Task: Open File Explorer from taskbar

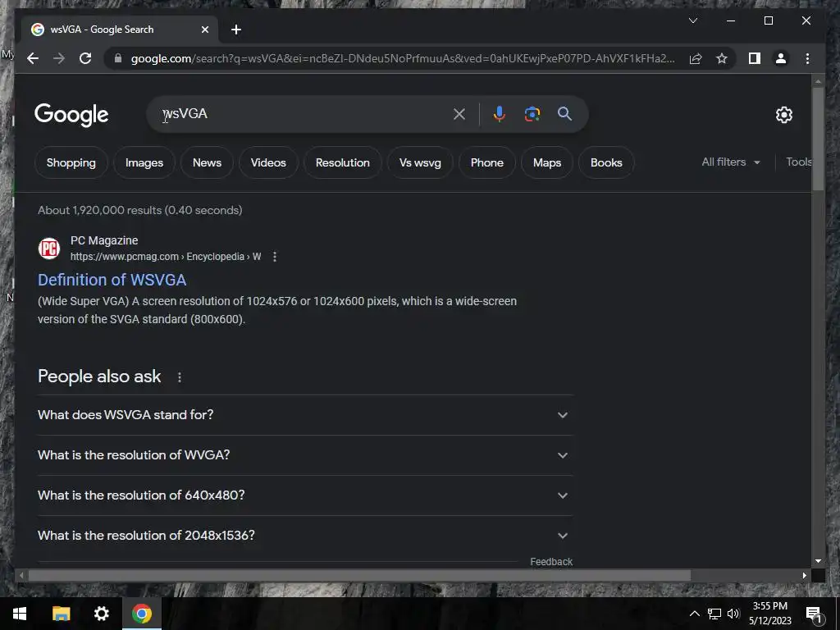Action: [61, 614]
